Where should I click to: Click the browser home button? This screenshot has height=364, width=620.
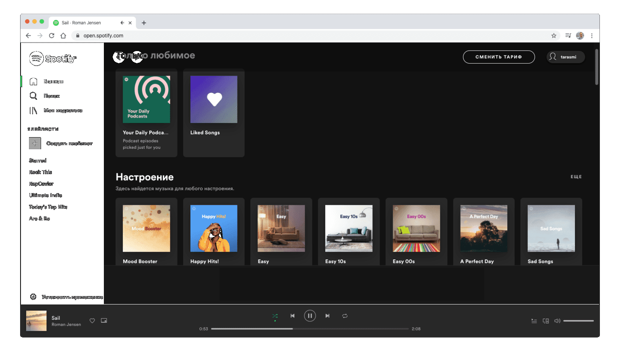pyautogui.click(x=63, y=35)
